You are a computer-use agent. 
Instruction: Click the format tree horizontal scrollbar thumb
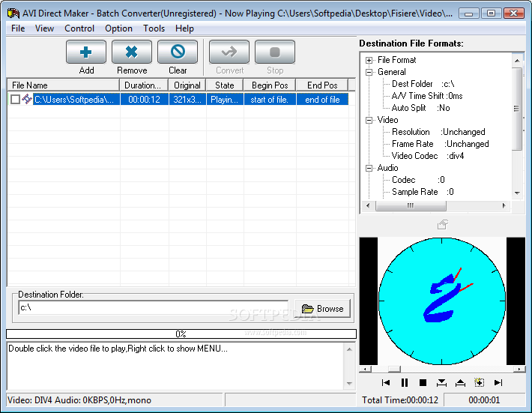tap(411, 205)
